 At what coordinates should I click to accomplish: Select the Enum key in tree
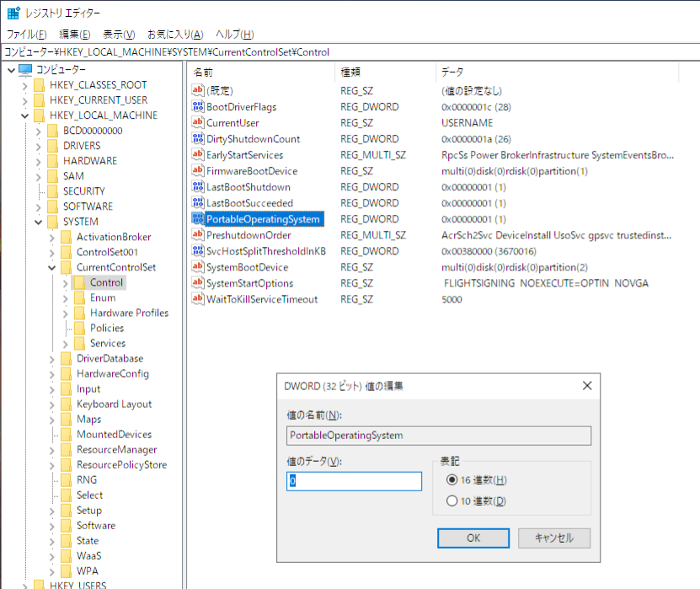(103, 297)
